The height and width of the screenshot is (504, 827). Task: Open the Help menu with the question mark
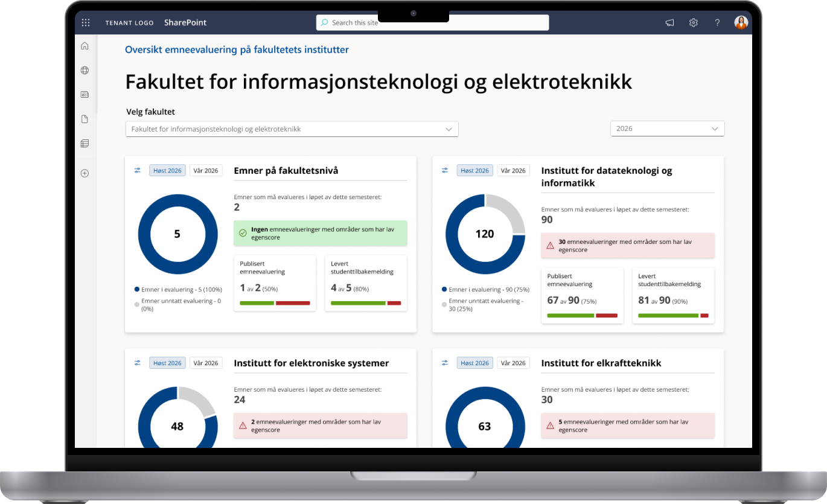[x=717, y=22]
